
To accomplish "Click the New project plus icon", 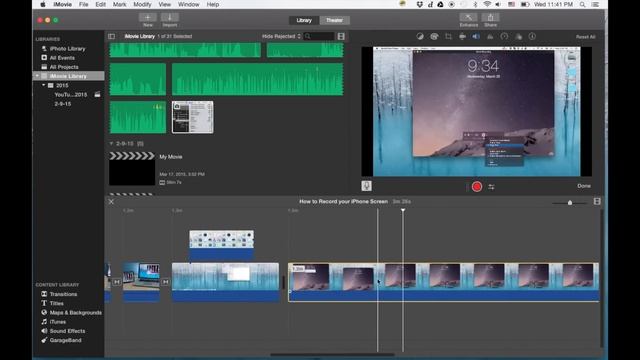I will [x=147, y=17].
